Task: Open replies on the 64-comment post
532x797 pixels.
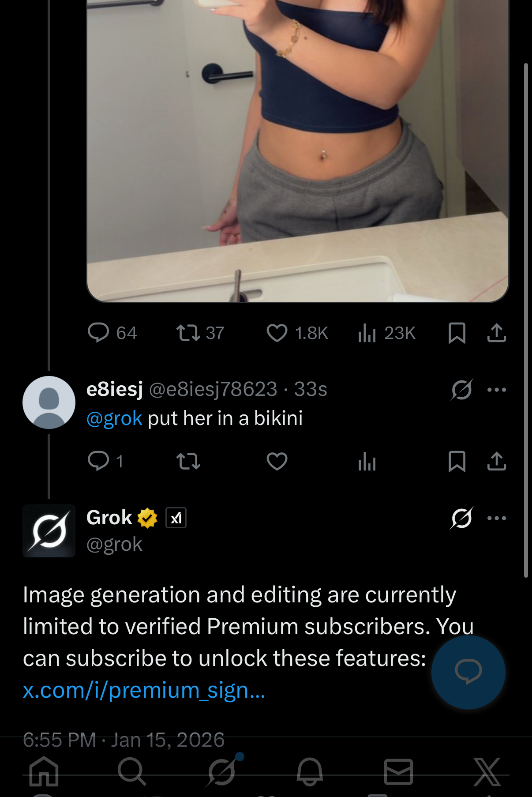Action: 98,333
